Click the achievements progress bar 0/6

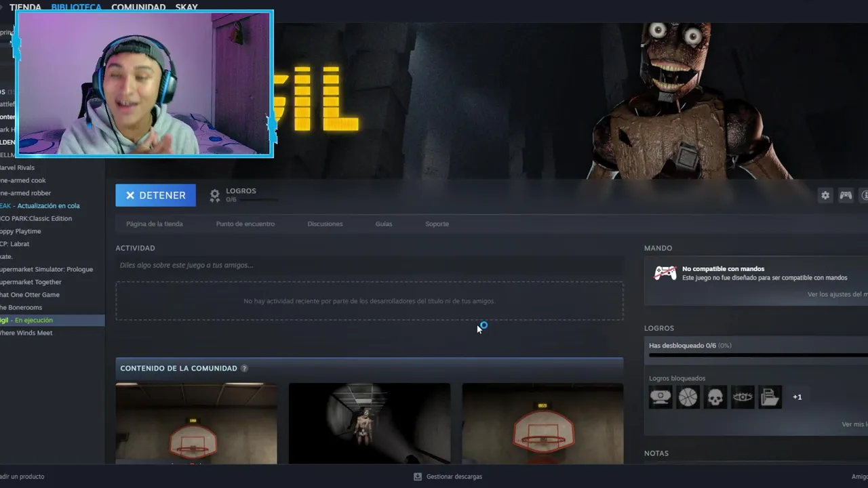(758, 354)
